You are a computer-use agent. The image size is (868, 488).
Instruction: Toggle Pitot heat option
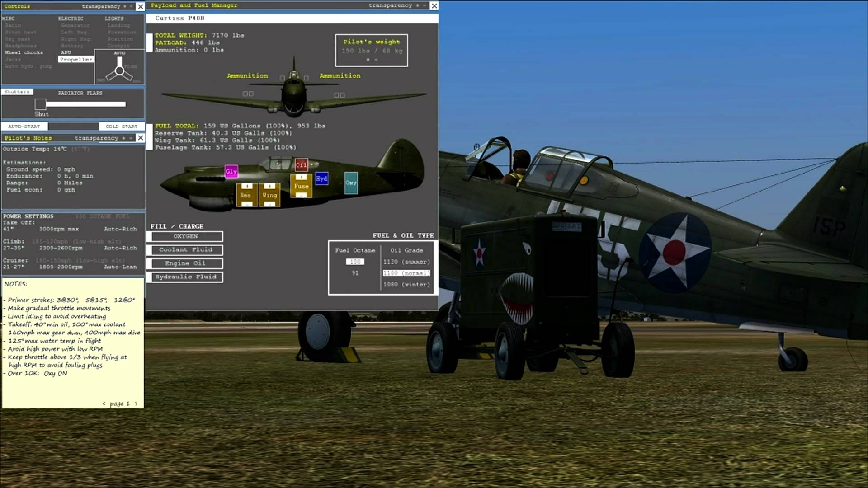tap(21, 32)
